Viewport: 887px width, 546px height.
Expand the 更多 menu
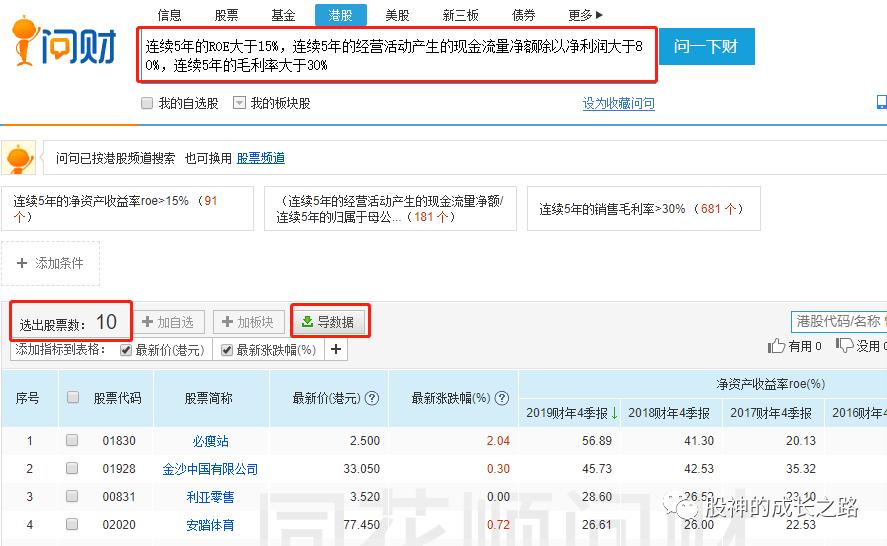click(x=585, y=15)
